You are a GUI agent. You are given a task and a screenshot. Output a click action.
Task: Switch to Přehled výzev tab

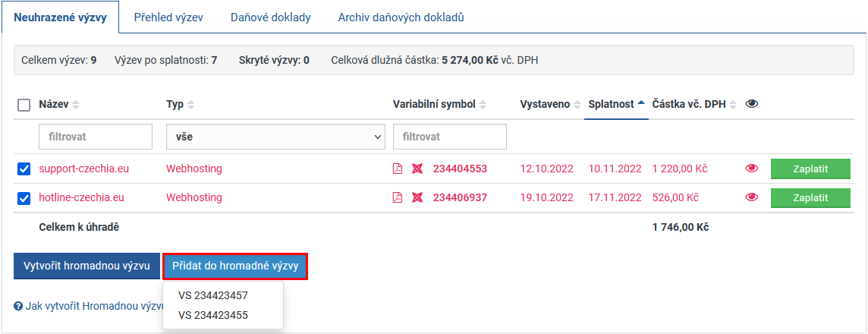(x=168, y=17)
